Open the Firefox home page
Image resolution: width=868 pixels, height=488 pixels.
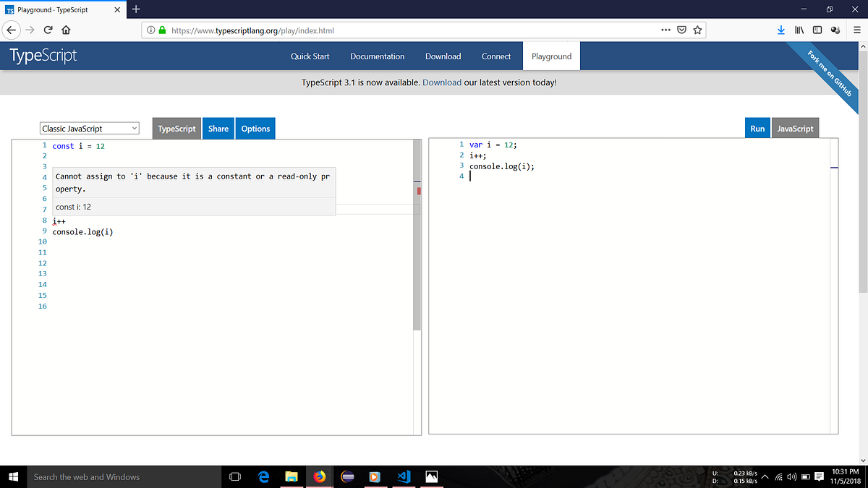tap(65, 30)
